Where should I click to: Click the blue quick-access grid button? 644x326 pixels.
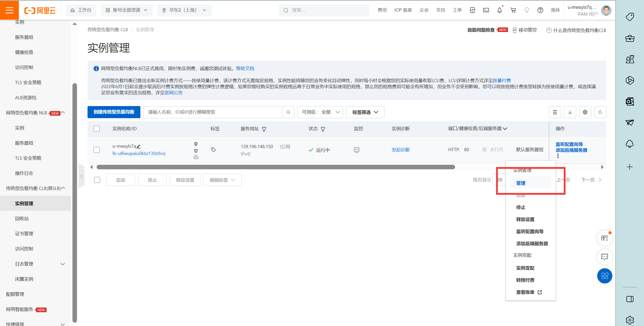click(605, 276)
